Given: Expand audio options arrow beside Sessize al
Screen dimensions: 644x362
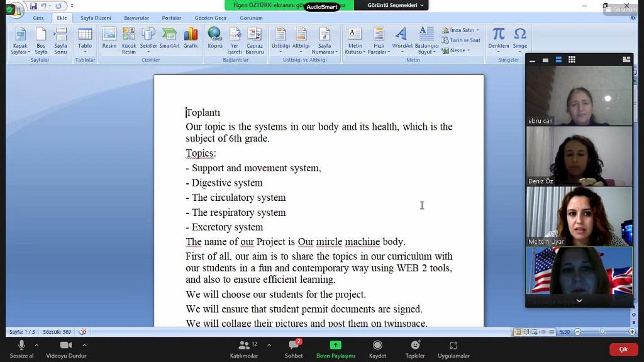Looking at the screenshot, I should point(36,345).
